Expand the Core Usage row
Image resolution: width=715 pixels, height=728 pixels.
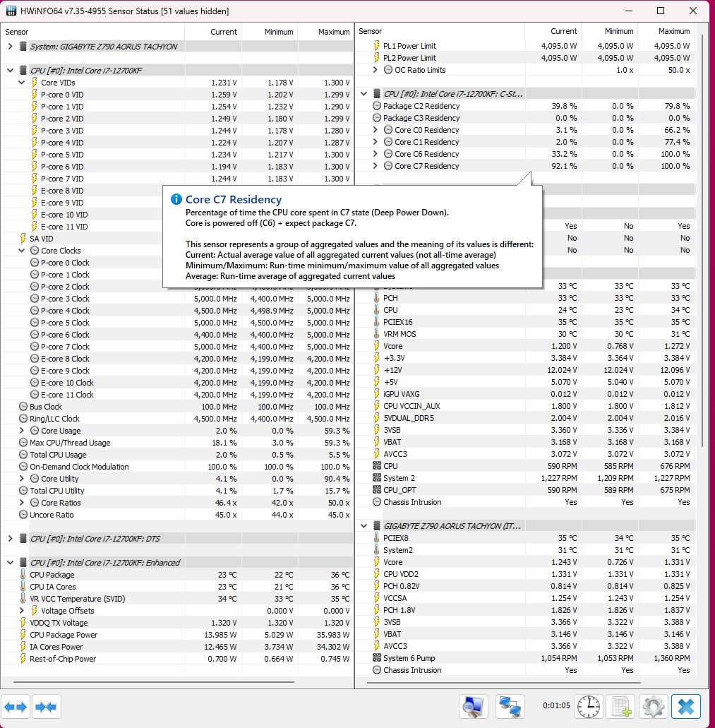[x=21, y=431]
